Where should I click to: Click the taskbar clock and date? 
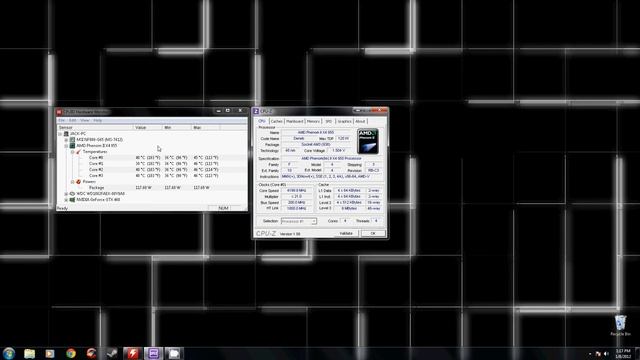point(623,353)
